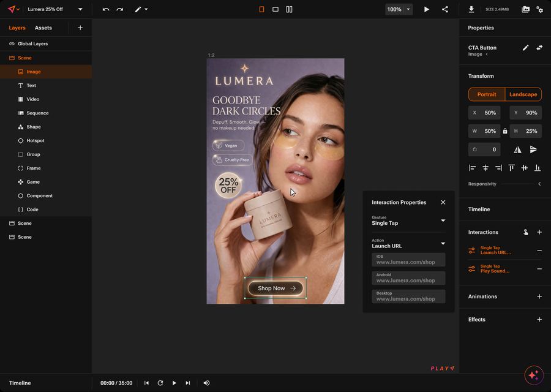The width and height of the screenshot is (551, 392).
Task: Edit the W width field
Action: (x=484, y=131)
